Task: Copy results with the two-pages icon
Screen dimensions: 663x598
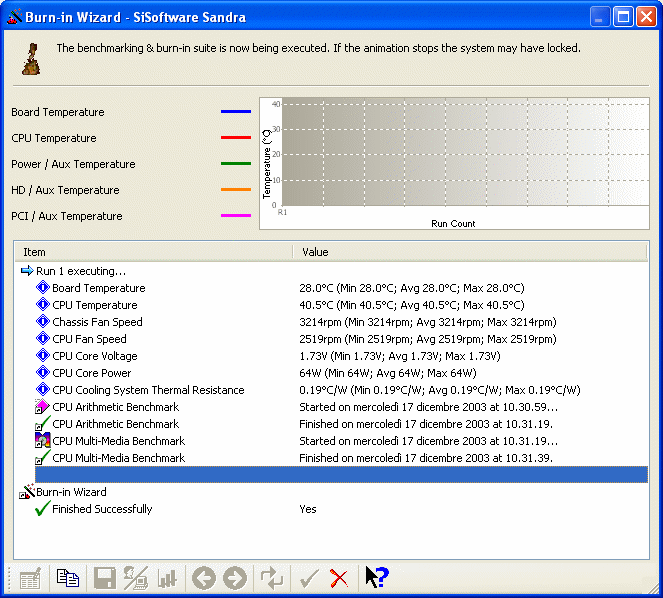Action: [x=68, y=578]
